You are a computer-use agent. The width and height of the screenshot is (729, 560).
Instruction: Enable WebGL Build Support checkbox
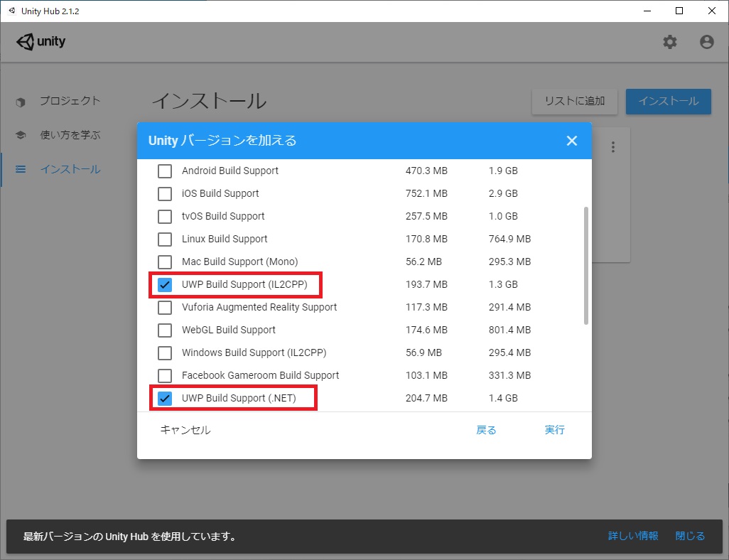coord(165,330)
